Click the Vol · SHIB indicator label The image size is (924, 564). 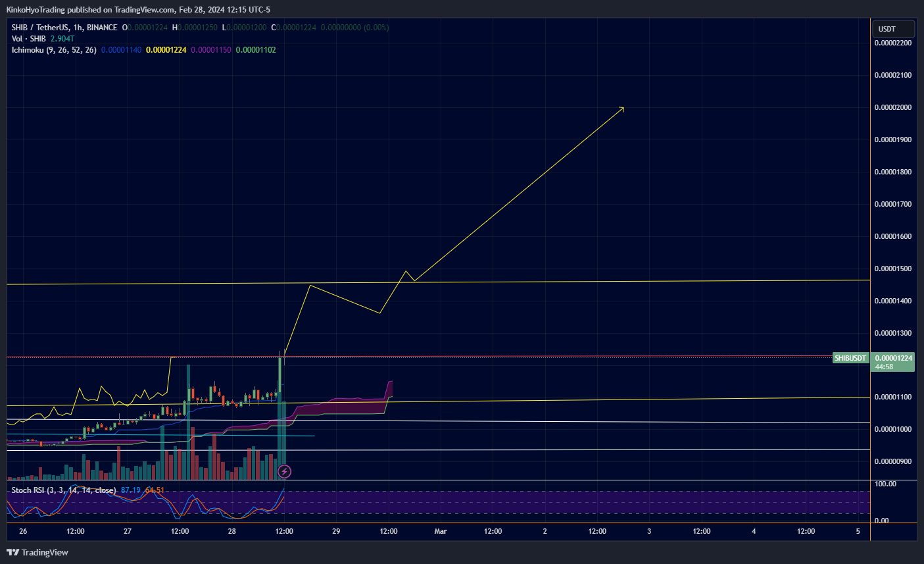coord(28,39)
